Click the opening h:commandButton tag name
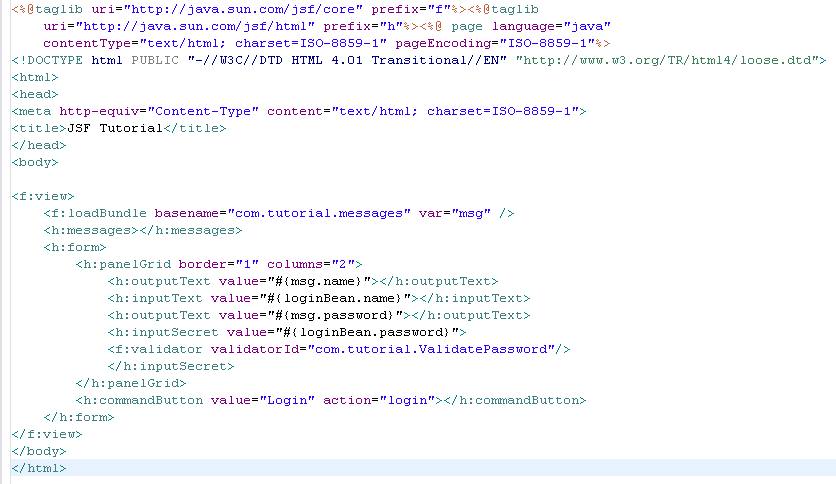The height and width of the screenshot is (484, 836). click(x=143, y=401)
